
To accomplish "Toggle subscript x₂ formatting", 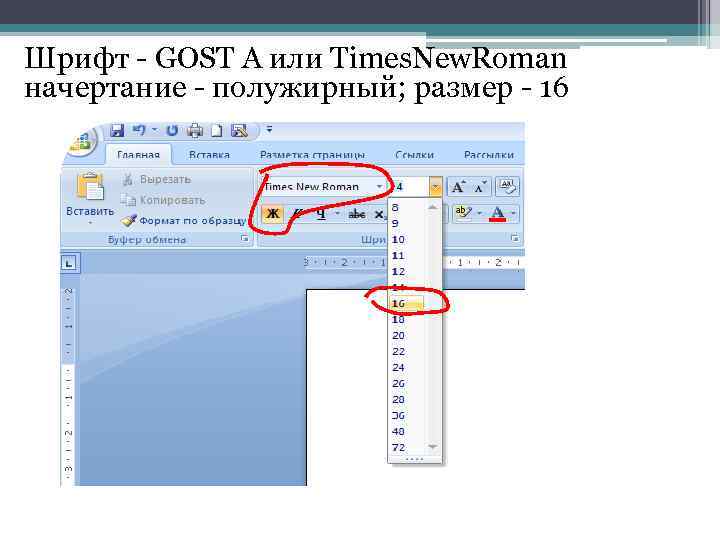I will (379, 214).
